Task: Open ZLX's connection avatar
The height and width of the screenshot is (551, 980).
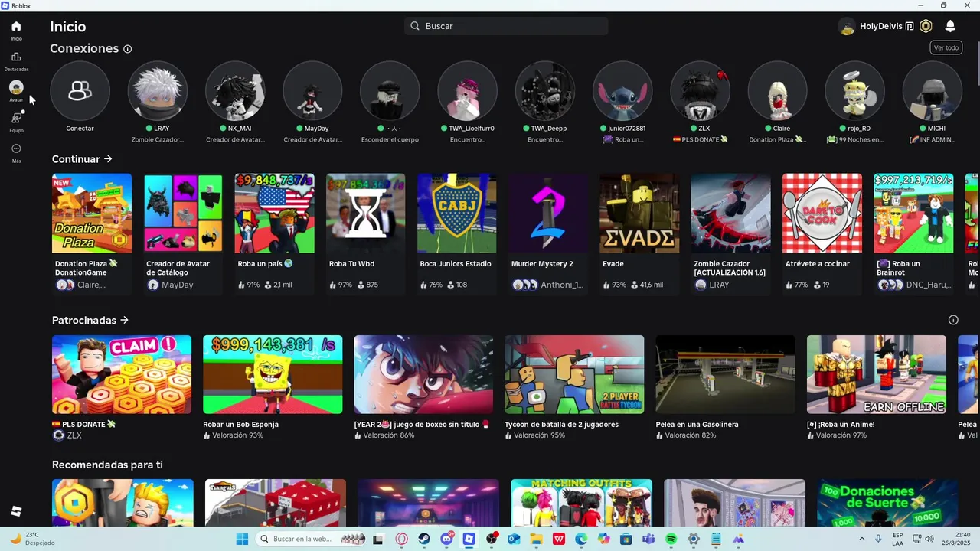Action: pyautogui.click(x=700, y=90)
